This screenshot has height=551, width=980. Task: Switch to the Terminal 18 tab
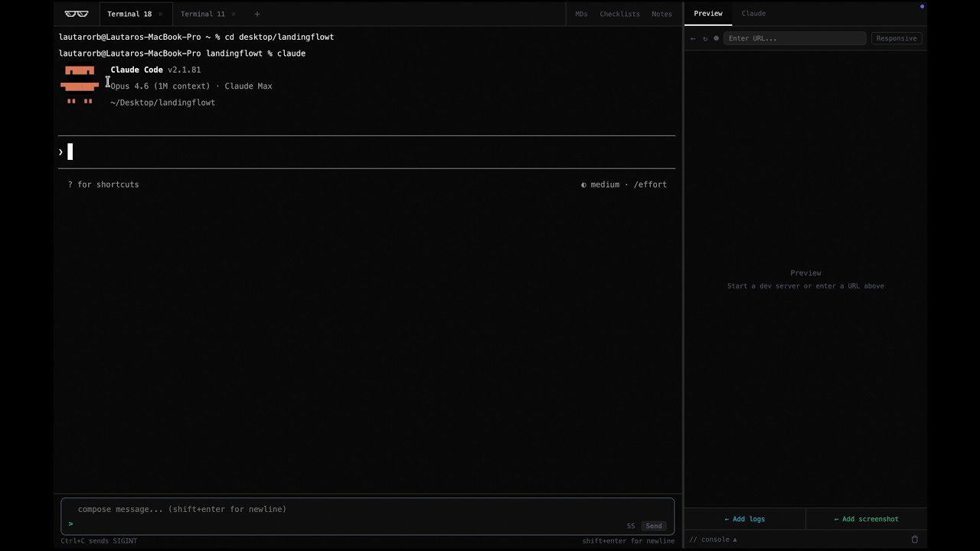(129, 14)
